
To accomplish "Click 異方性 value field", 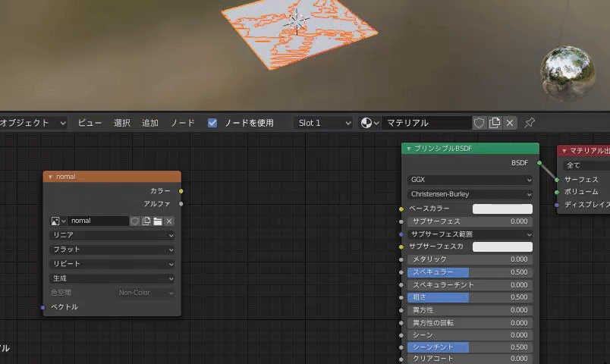I will [x=470, y=310].
